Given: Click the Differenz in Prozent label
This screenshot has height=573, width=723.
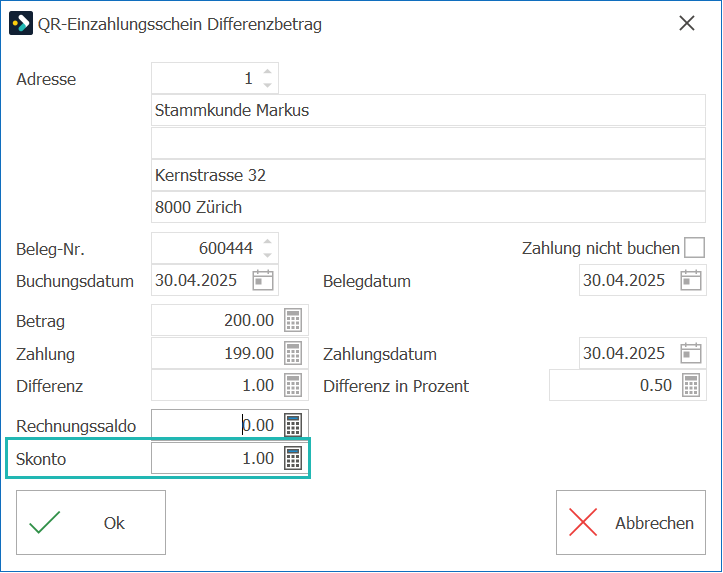Looking at the screenshot, I should coord(396,386).
